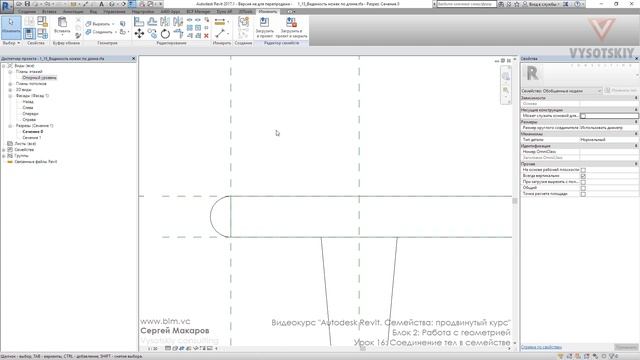The height and width of the screenshot is (360, 640).
Task: Expand the Groups tree node
Action: pos(4,156)
